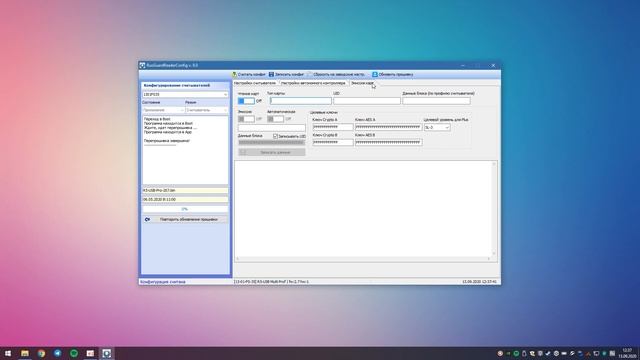Switch to the Настройки считывателя tab

click(x=255, y=83)
